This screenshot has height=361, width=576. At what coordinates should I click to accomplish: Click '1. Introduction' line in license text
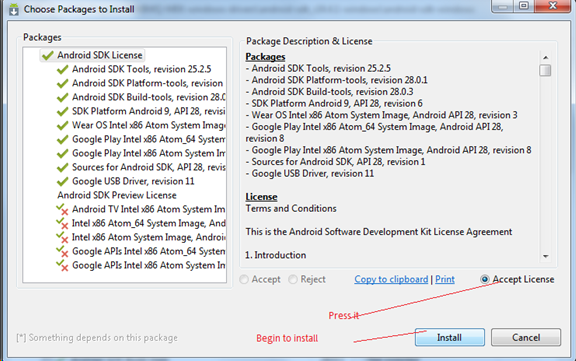276,255
